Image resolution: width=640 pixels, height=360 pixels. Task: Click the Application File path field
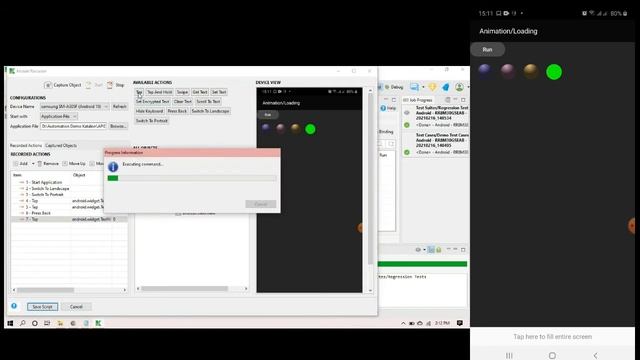[x=73, y=126]
